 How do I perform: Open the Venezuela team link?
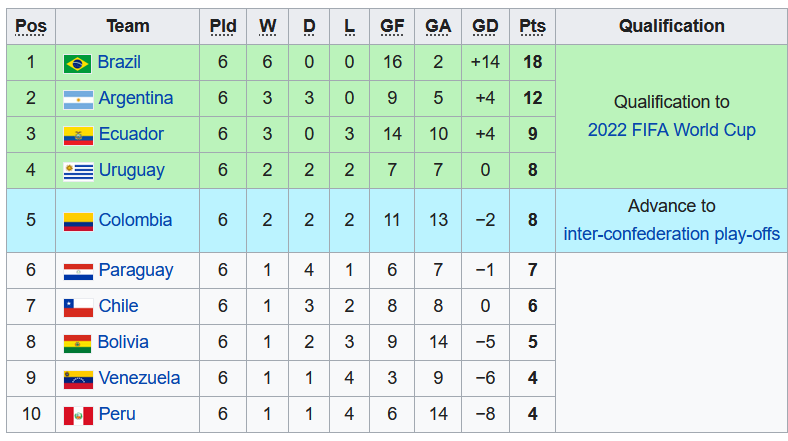tap(139, 378)
